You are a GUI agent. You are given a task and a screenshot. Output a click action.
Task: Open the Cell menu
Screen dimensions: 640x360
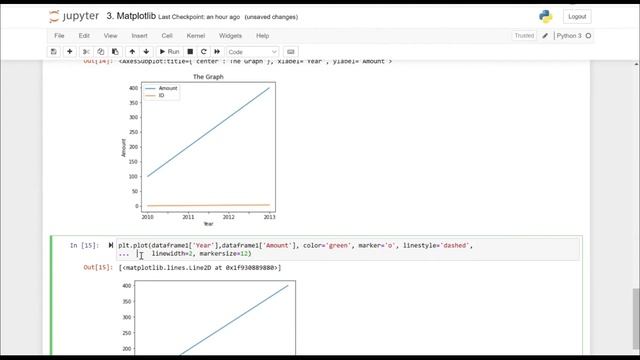tap(167, 36)
